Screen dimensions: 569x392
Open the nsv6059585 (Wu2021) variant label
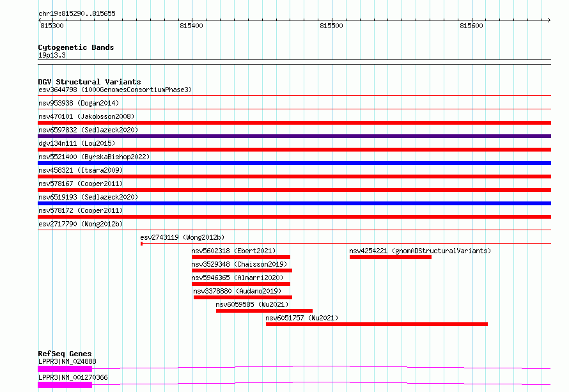click(253, 304)
